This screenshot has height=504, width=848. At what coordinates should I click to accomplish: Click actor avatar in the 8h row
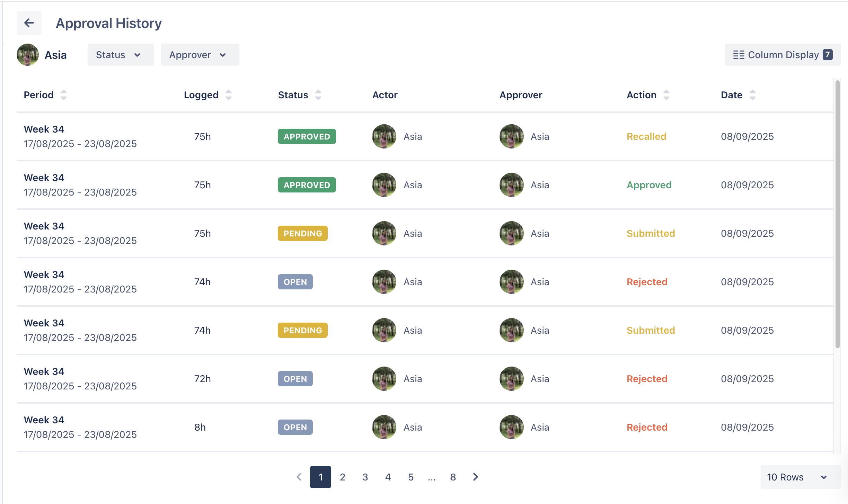pyautogui.click(x=384, y=427)
